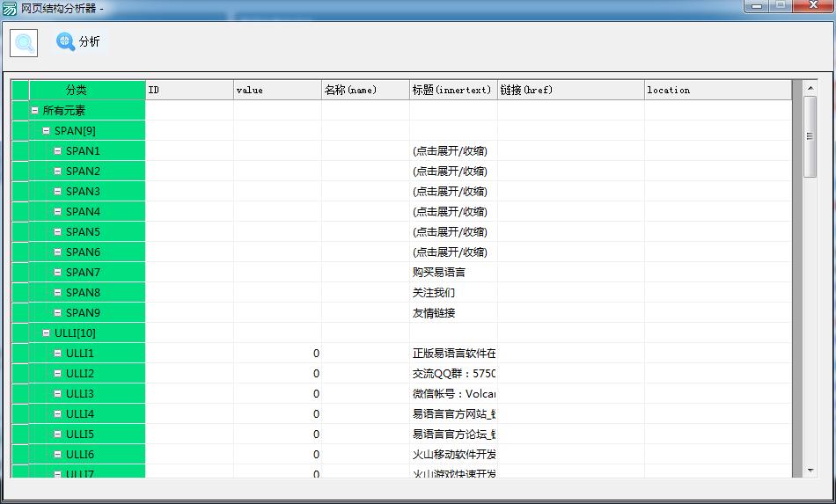836x504 pixels.
Task: Click the scroll up arrow of table
Action: 810,88
